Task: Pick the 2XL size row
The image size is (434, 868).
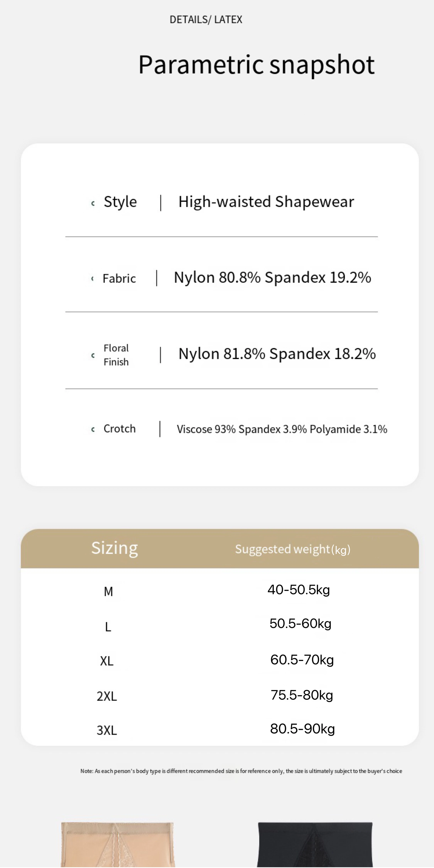Action: (x=107, y=696)
